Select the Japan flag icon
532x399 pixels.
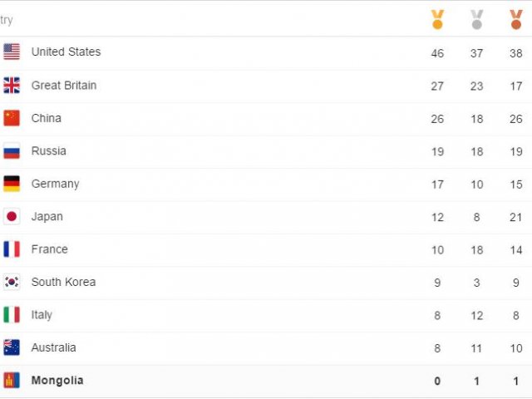[x=12, y=216]
